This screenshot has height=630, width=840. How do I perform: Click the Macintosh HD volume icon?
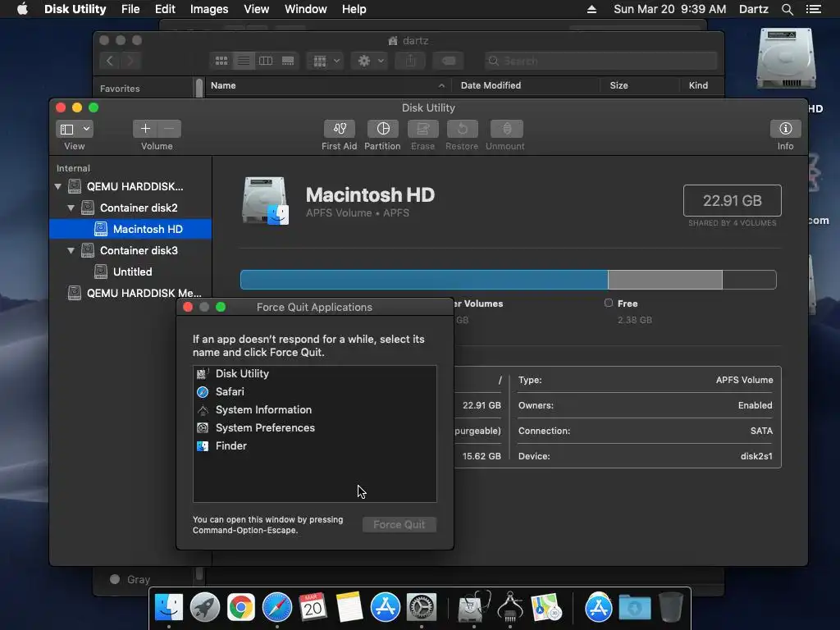pos(265,201)
